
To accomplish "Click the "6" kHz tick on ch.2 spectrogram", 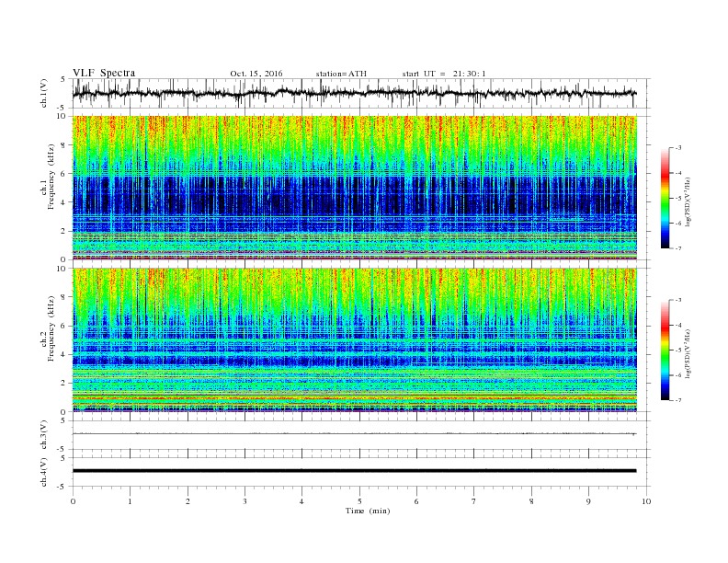I will [x=64, y=326].
